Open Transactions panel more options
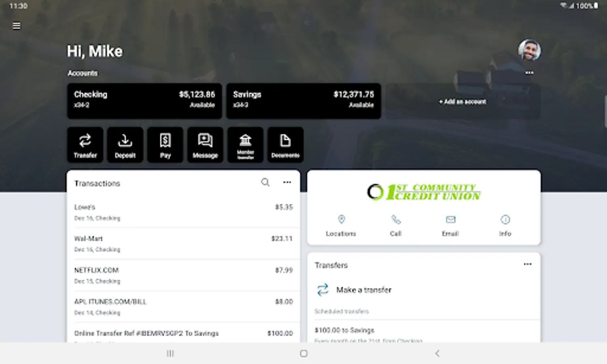The height and width of the screenshot is (364, 607). (x=287, y=182)
